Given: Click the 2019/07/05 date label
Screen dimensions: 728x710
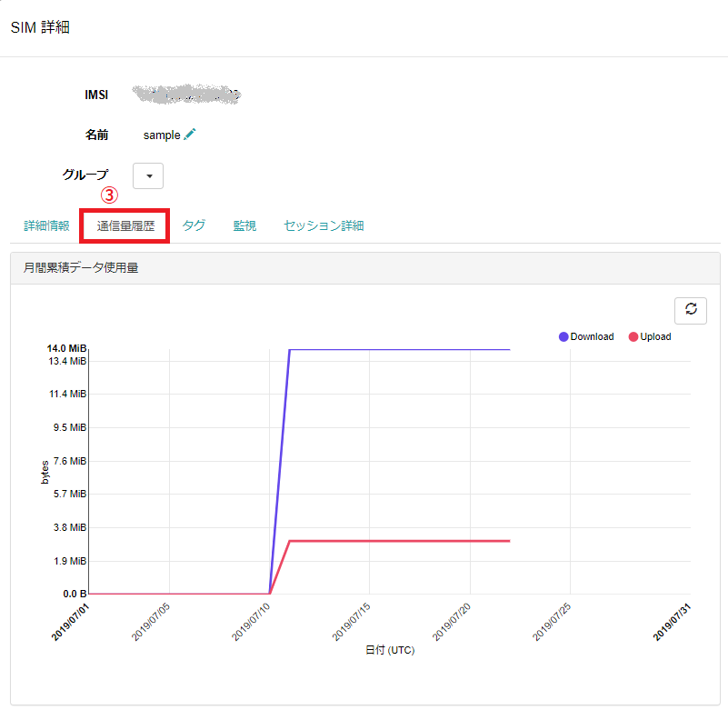Looking at the screenshot, I should point(151,622).
